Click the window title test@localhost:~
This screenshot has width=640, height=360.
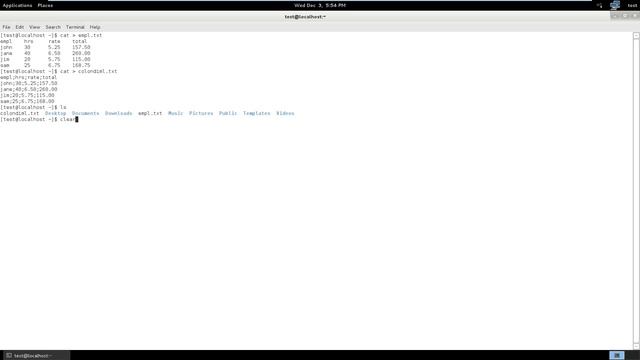click(305, 17)
